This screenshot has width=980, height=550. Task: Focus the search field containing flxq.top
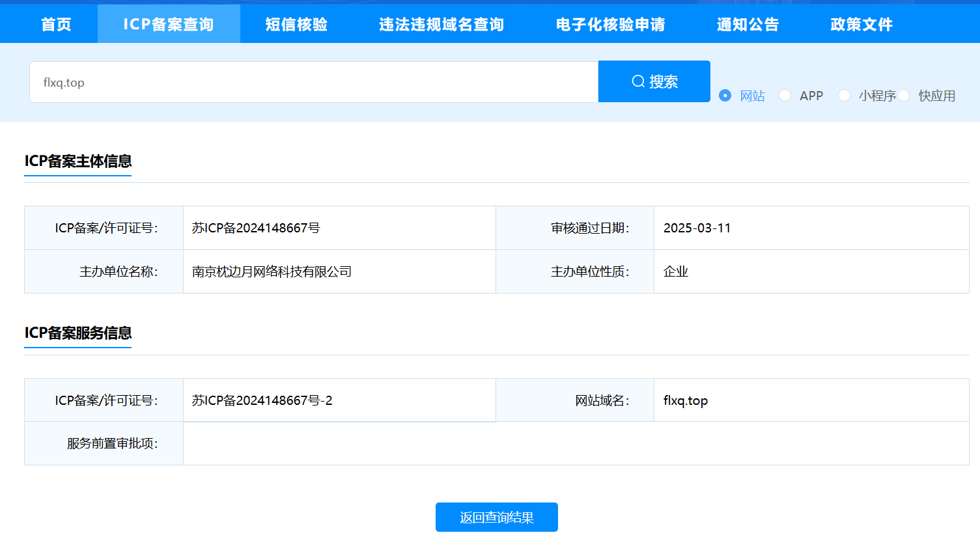(314, 82)
